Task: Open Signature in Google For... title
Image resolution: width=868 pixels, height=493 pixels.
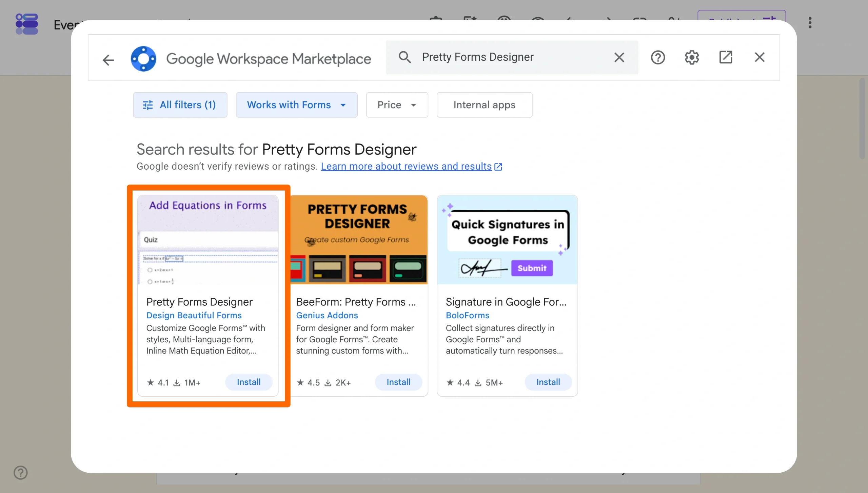Action: pos(506,302)
